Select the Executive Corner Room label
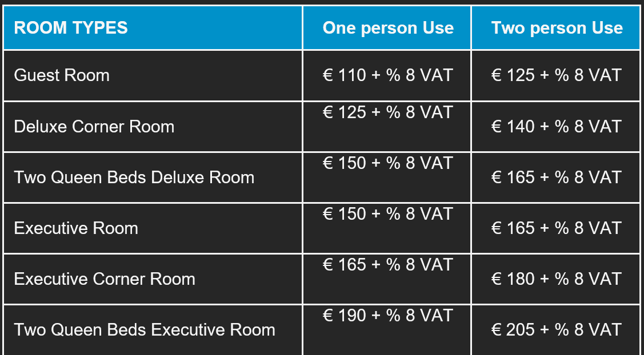 [x=105, y=279]
